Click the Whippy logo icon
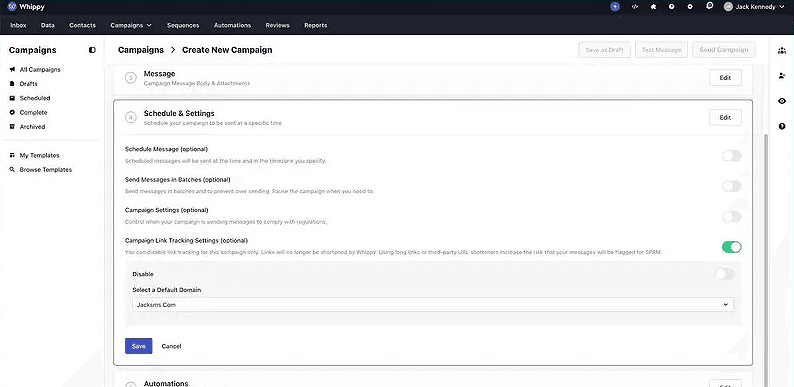Viewport: 794px width, 387px height. pyautogui.click(x=12, y=7)
